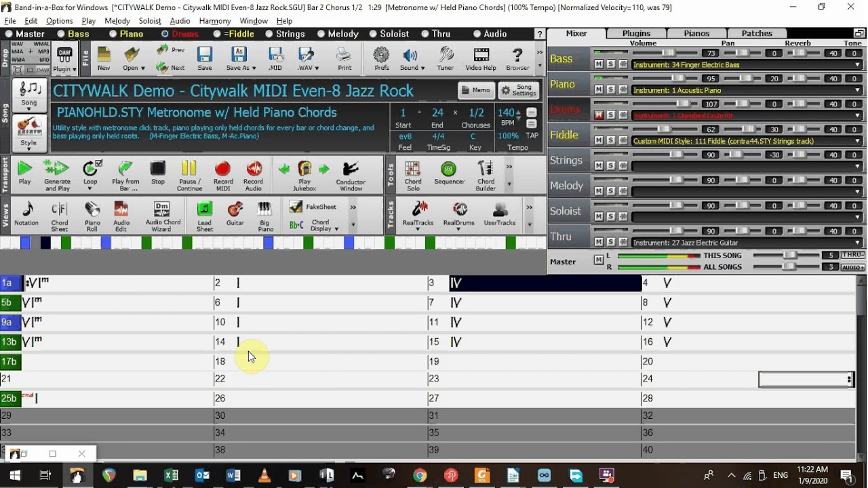Open the Audio Chord Wizard
This screenshot has width=868, height=488.
[x=163, y=216]
